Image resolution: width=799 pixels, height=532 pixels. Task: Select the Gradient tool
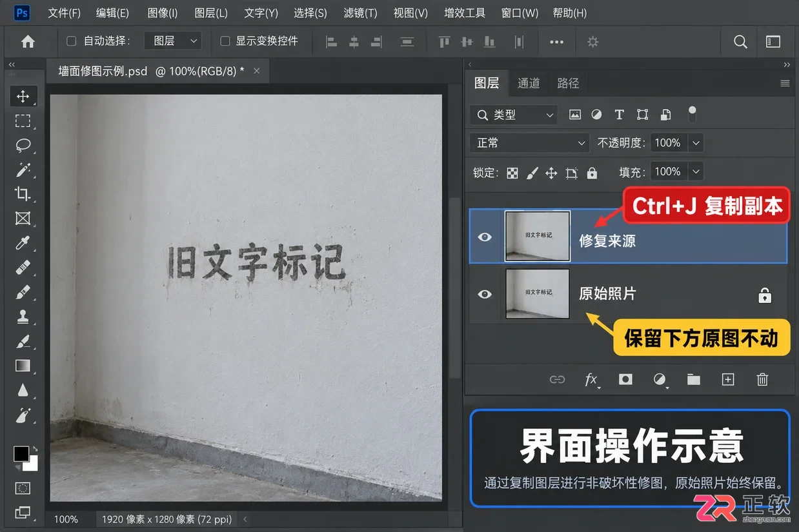coord(23,366)
